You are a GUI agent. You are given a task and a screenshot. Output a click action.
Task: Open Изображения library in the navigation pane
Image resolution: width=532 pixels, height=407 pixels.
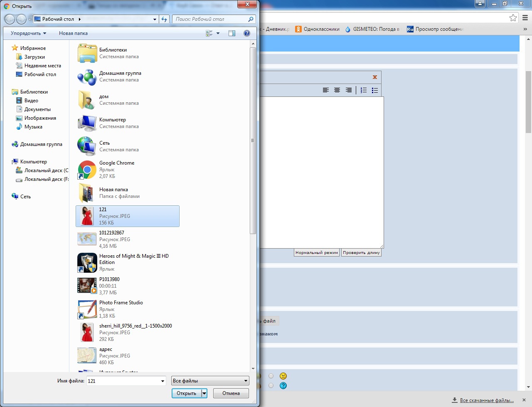[x=40, y=118]
